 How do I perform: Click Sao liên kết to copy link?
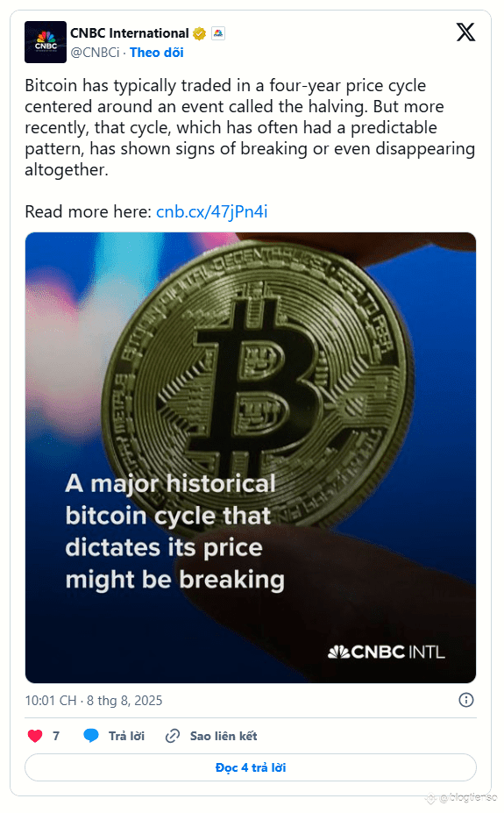click(224, 736)
